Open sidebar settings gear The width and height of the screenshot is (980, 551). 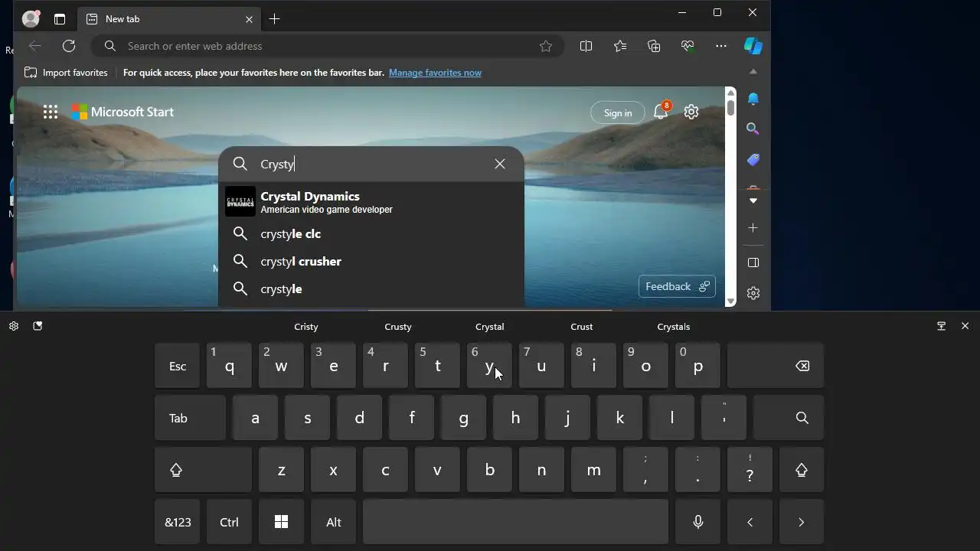click(753, 293)
